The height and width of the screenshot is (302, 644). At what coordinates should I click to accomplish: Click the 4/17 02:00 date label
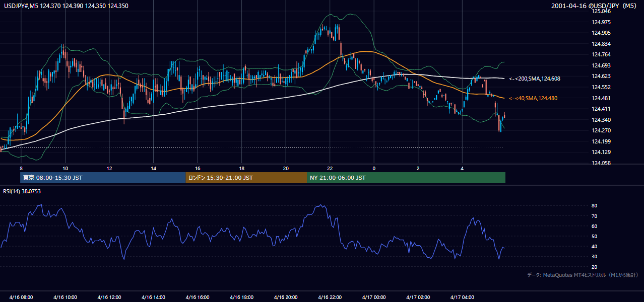pos(418,297)
